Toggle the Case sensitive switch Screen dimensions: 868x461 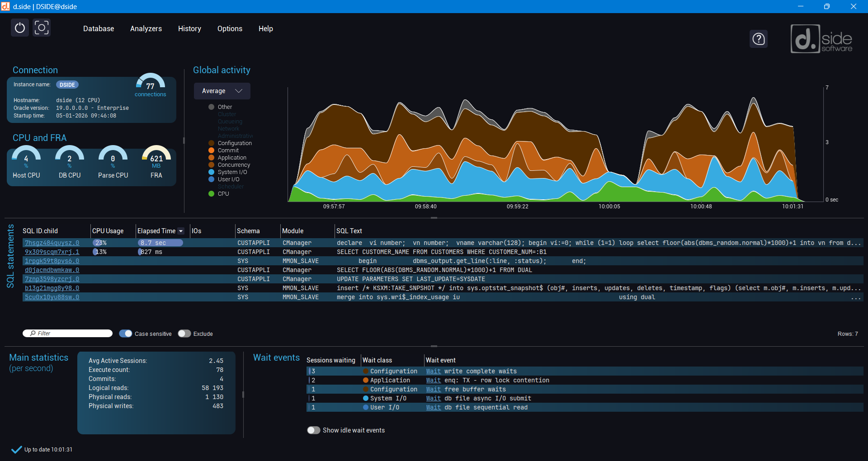[126, 334]
